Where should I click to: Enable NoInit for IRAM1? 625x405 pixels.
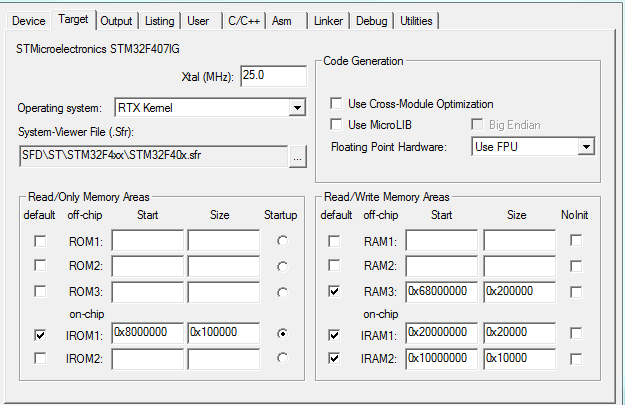pos(576,333)
